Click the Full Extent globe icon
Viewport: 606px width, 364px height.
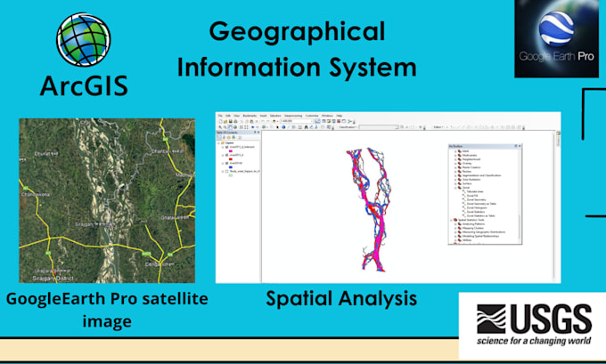[x=235, y=127]
